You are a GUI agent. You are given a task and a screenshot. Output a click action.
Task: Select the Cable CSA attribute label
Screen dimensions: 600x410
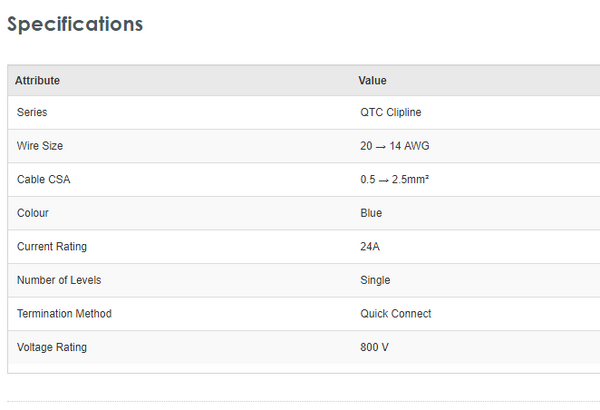pos(44,180)
